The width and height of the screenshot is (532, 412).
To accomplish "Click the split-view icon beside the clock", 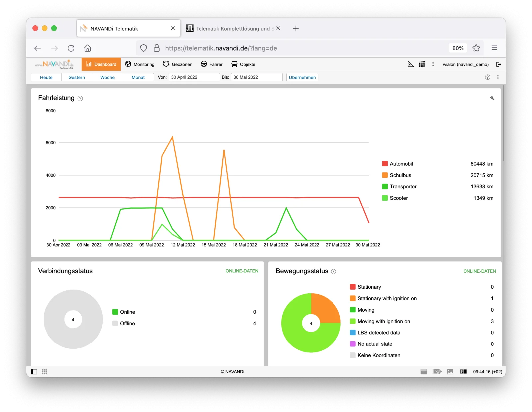I will coord(463,372).
